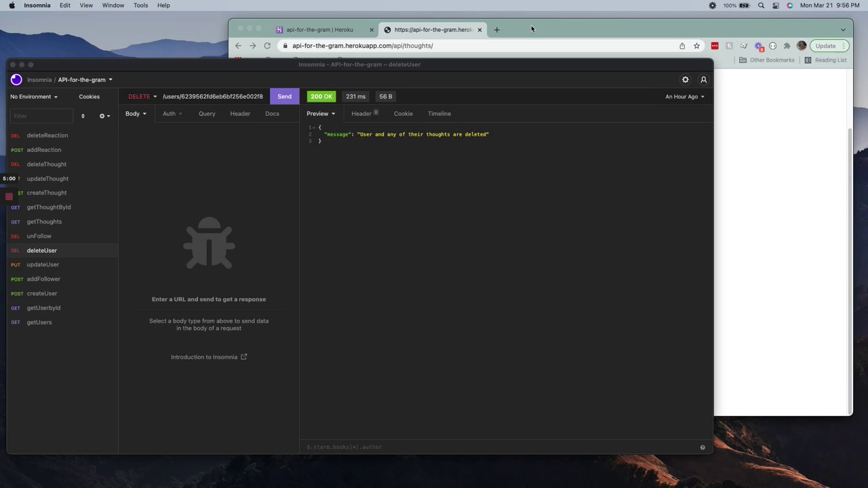Close the api-for-the-gram Heroku tab
868x488 pixels.
pyautogui.click(x=371, y=30)
